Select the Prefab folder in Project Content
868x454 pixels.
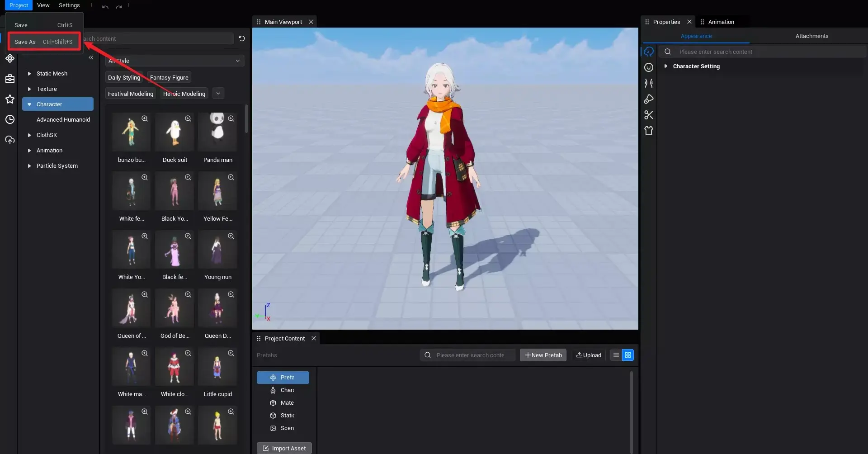pos(283,378)
